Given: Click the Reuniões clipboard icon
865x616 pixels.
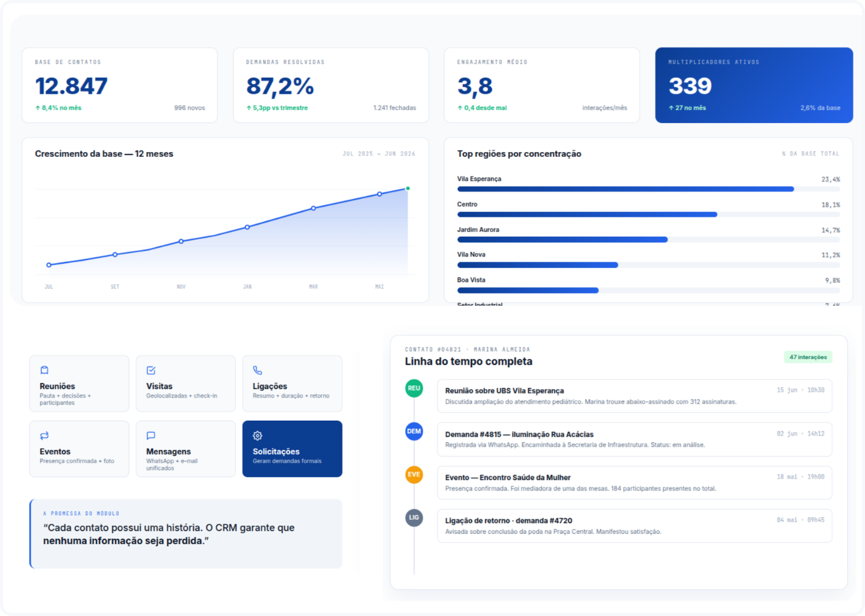Looking at the screenshot, I should [x=44, y=370].
